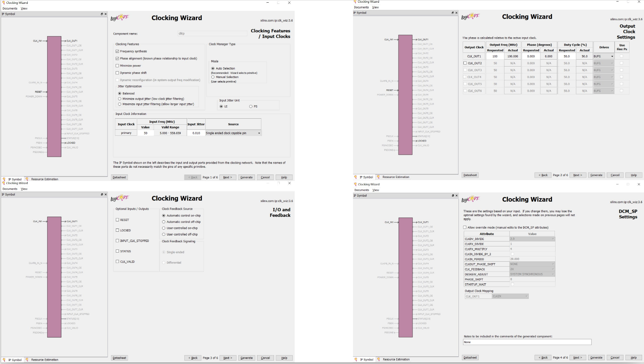Enable Minimize power on Page 1

click(x=117, y=66)
